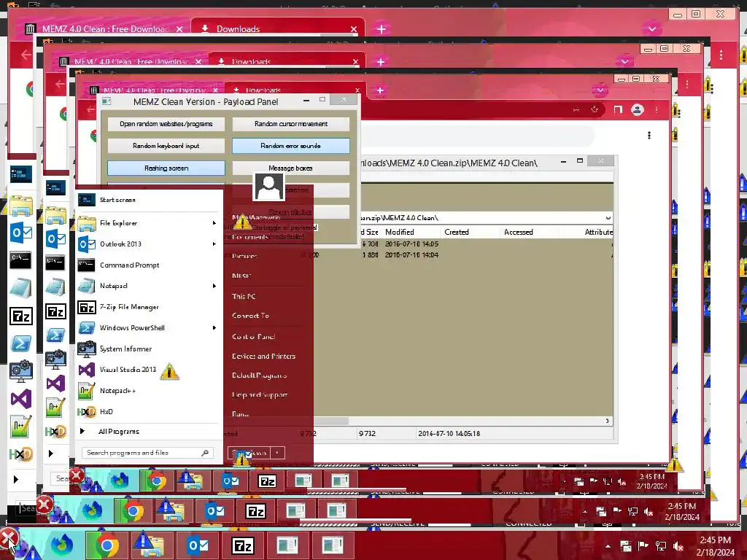Go back in the outermost Chrome window
The image size is (747, 560).
[26, 54]
